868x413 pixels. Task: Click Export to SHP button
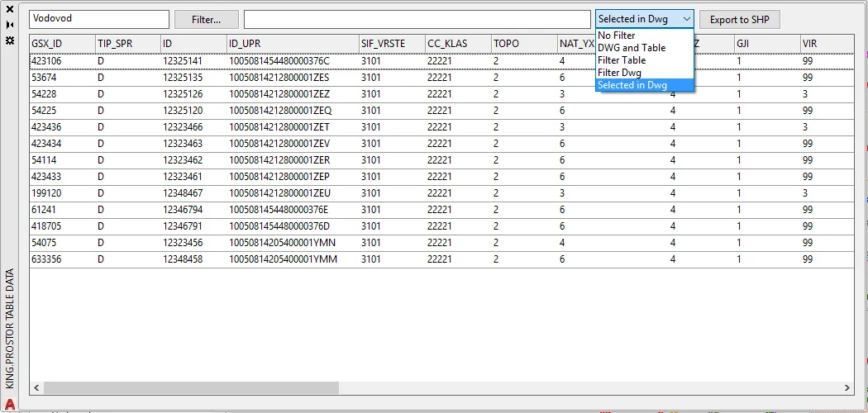739,19
